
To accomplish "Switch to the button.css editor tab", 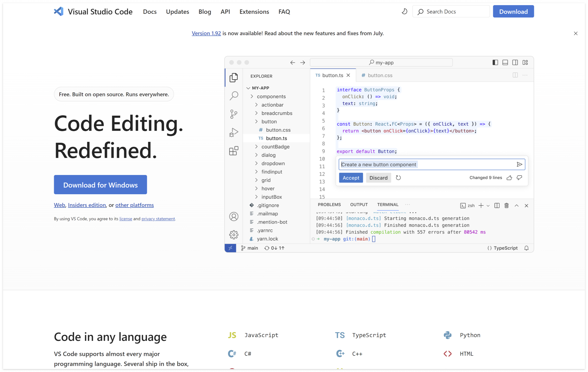I will [380, 75].
